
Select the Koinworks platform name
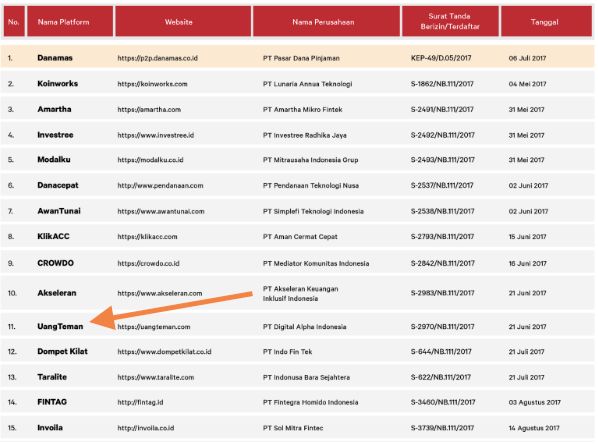[x=58, y=84]
